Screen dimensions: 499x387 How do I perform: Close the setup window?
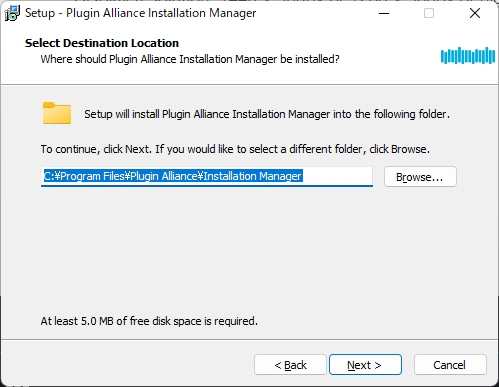(x=475, y=13)
